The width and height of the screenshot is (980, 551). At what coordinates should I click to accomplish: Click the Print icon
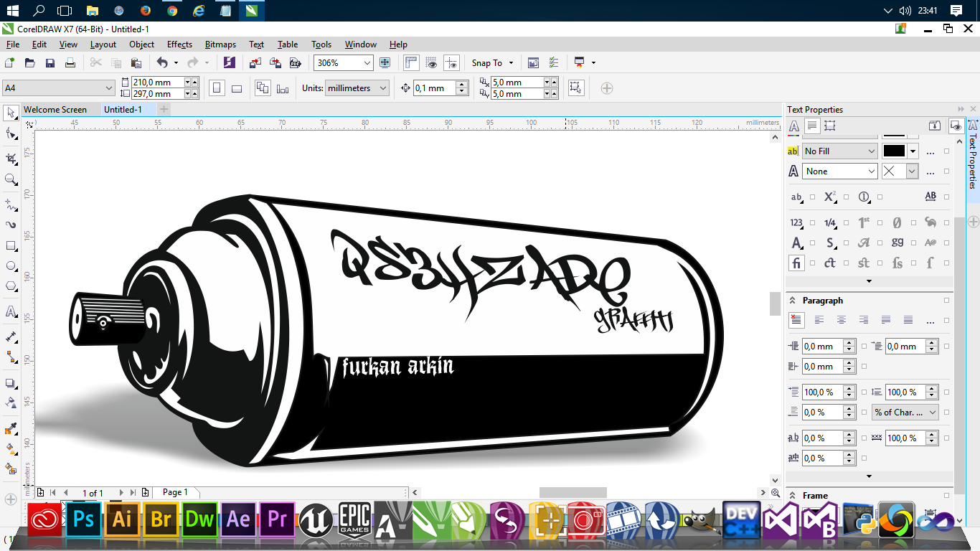coord(70,63)
